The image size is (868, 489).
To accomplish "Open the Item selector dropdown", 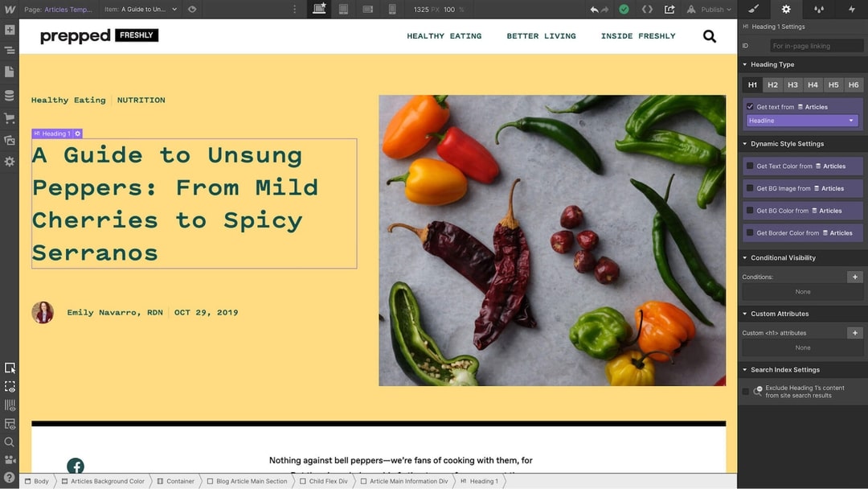I will coord(141,10).
